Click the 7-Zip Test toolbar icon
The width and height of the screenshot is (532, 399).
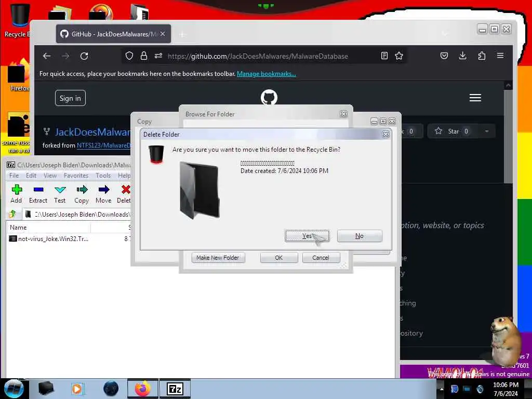pyautogui.click(x=60, y=194)
